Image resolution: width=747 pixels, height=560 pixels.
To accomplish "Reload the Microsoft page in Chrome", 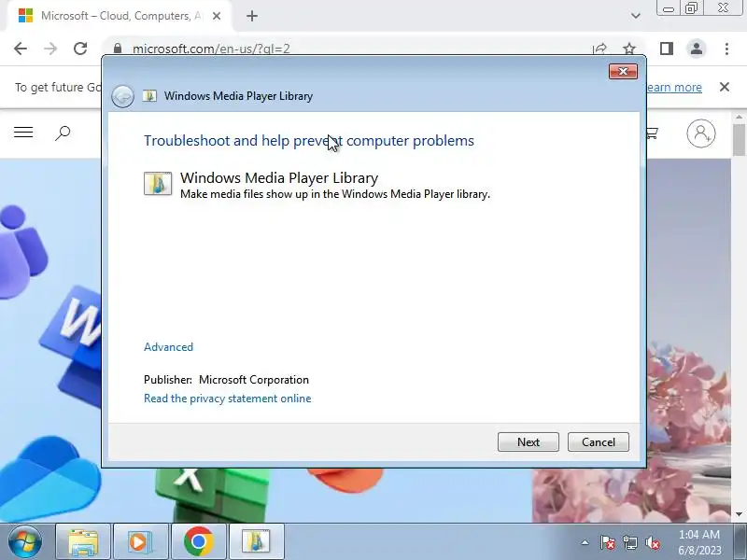I will pyautogui.click(x=80, y=49).
